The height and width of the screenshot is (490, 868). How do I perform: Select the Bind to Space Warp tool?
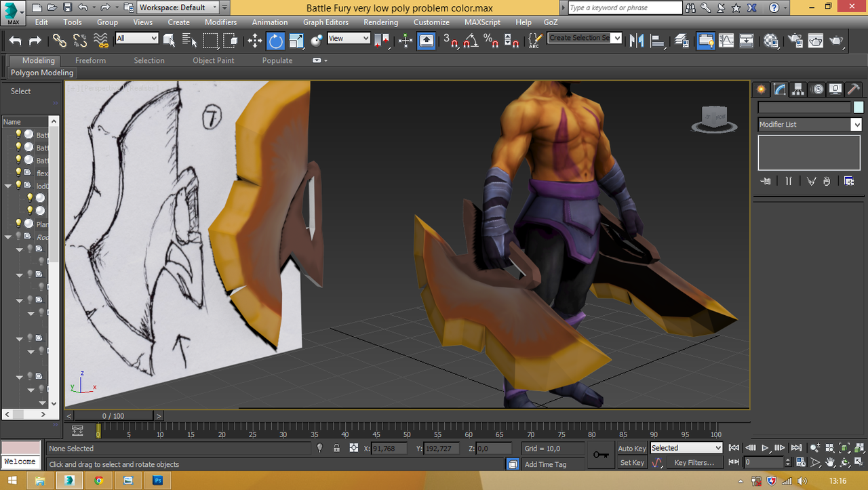coord(101,41)
